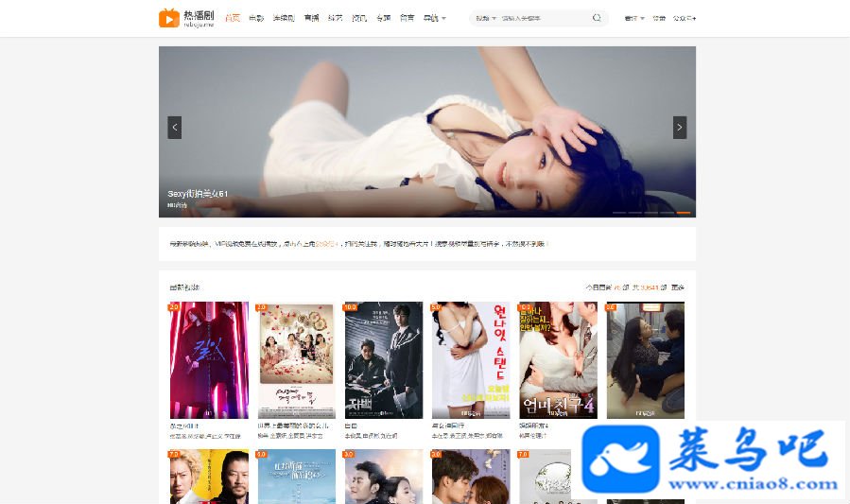Click the previous slide arrow on banner

pos(175,128)
